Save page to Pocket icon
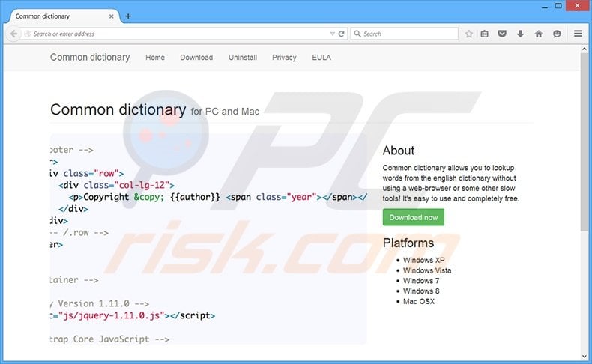 [x=502, y=34]
